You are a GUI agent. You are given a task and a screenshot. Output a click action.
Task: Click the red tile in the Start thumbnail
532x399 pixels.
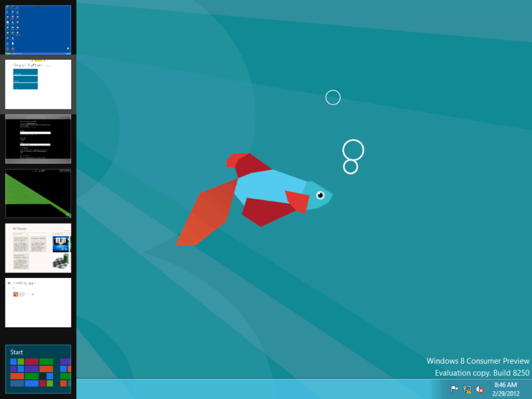32,361
